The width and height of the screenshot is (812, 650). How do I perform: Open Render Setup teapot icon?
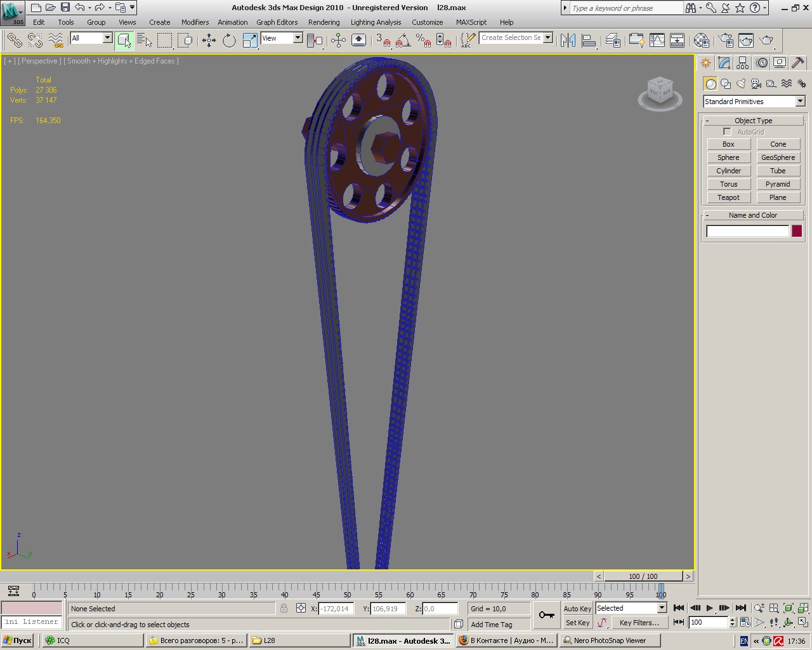point(726,41)
